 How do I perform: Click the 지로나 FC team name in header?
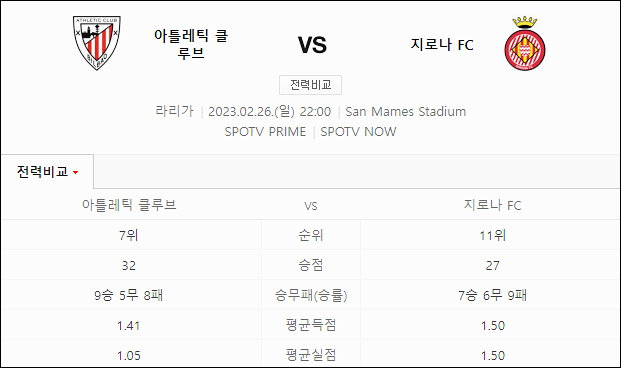coord(442,44)
